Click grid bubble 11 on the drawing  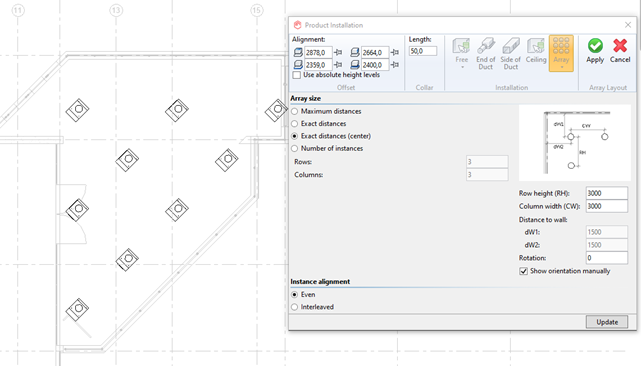pos(18,10)
